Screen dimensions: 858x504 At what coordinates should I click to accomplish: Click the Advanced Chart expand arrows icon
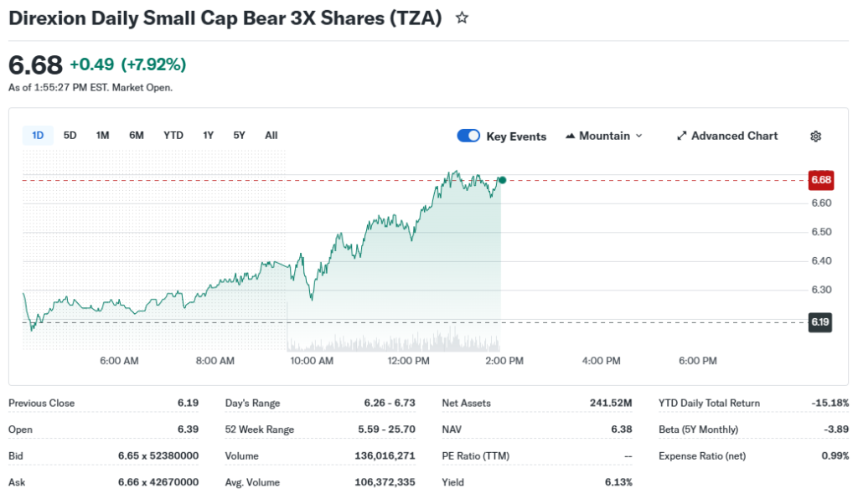click(682, 136)
